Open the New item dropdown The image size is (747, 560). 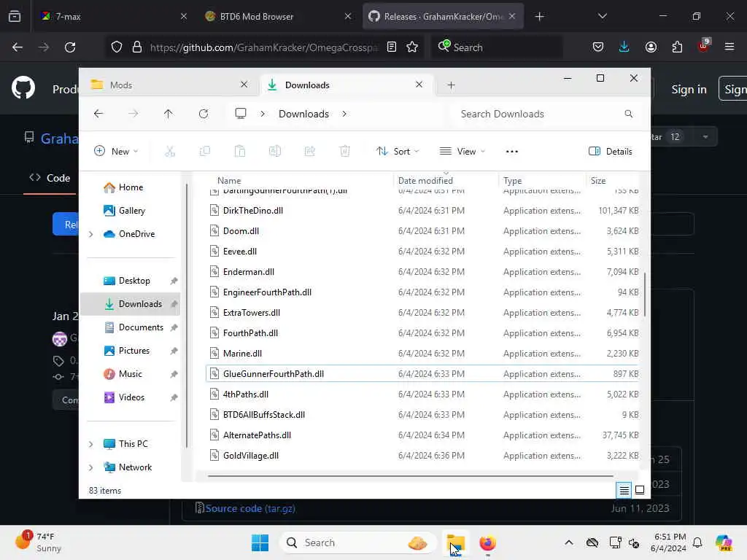click(x=116, y=152)
